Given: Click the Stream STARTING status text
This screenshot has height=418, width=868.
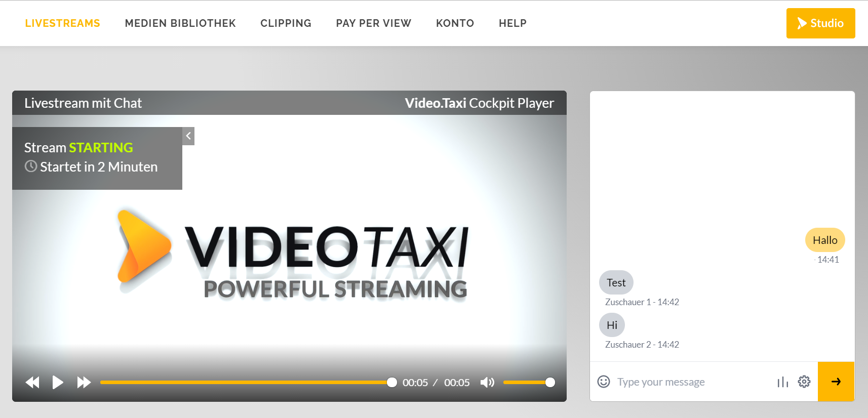Looking at the screenshot, I should (x=78, y=147).
